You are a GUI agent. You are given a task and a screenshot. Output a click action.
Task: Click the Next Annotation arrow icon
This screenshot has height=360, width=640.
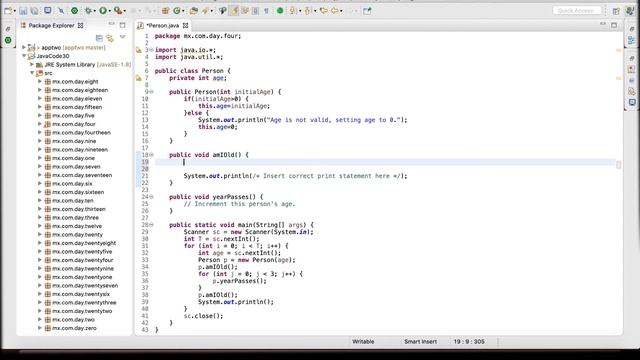pyautogui.click(x=292, y=11)
